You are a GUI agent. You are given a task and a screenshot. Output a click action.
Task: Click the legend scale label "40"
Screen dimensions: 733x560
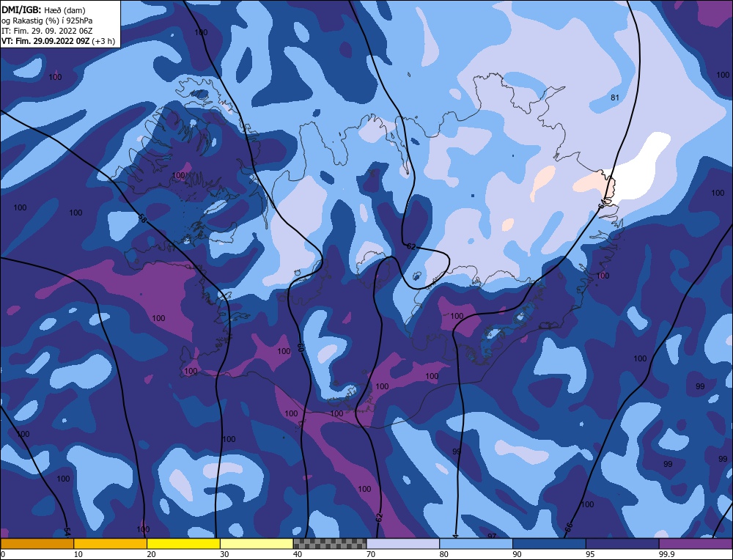pyautogui.click(x=298, y=554)
